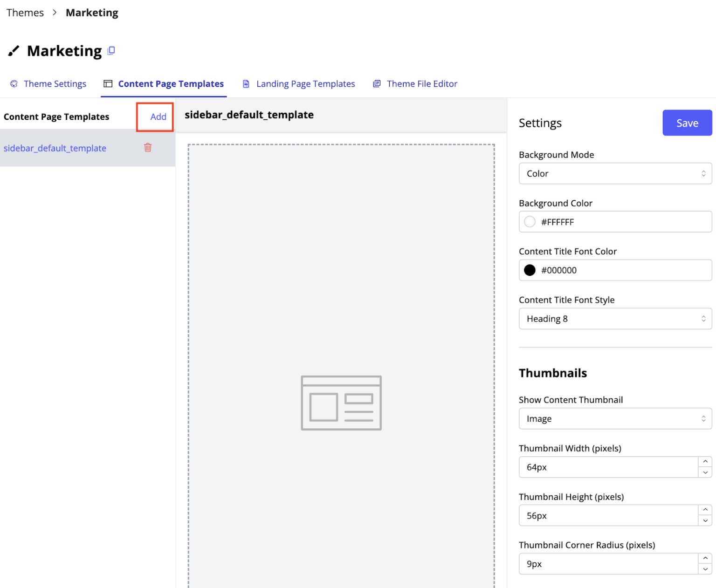
Task: Click the Content Title Font Color black swatch
Action: 530,270
